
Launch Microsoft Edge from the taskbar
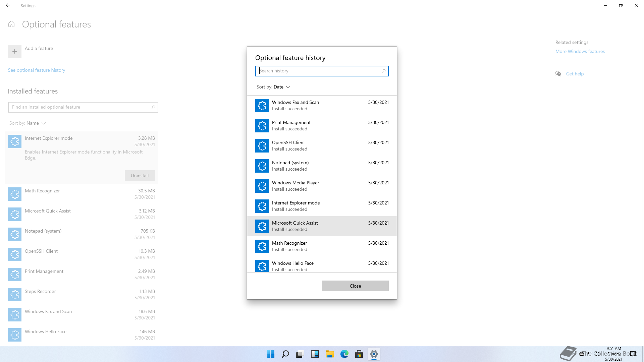pyautogui.click(x=344, y=354)
